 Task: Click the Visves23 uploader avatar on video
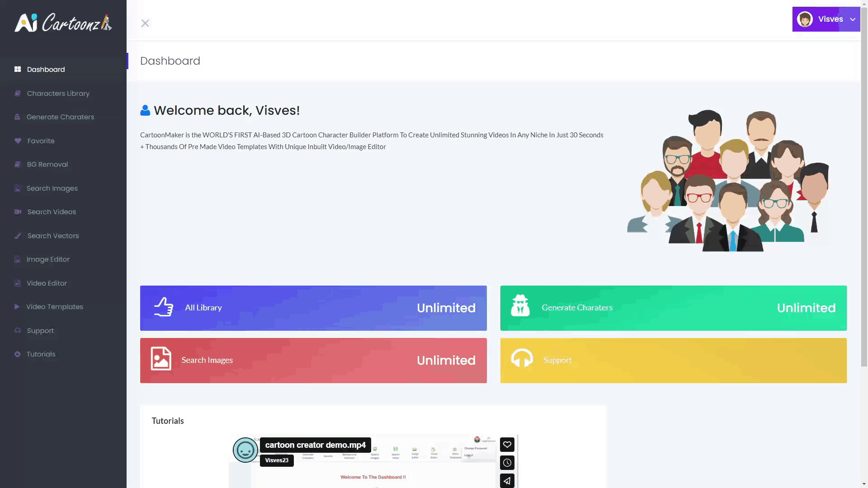pos(245,450)
